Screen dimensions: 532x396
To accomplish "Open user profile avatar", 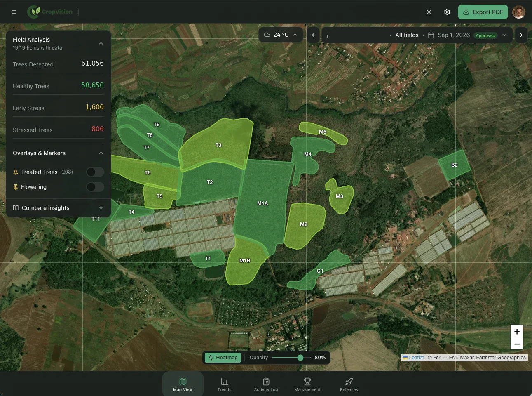I will (x=519, y=12).
